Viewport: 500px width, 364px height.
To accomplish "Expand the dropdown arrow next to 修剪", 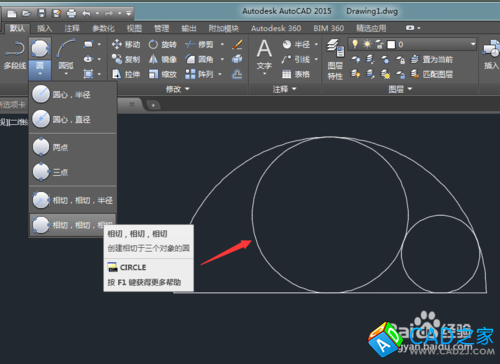I will (x=222, y=44).
